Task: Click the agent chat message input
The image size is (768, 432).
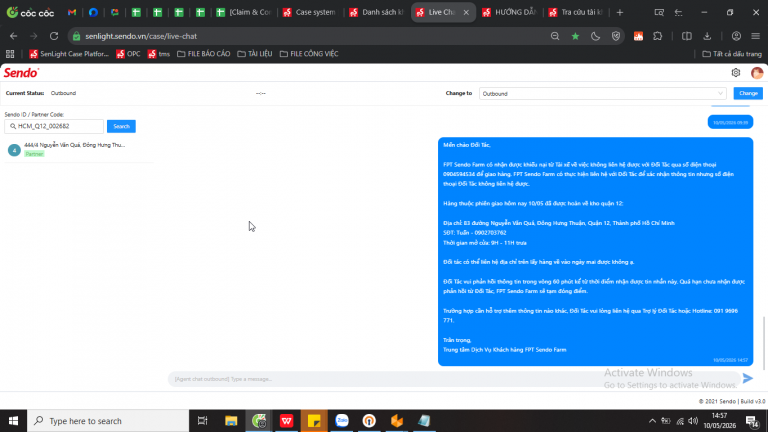Action: 454,379
